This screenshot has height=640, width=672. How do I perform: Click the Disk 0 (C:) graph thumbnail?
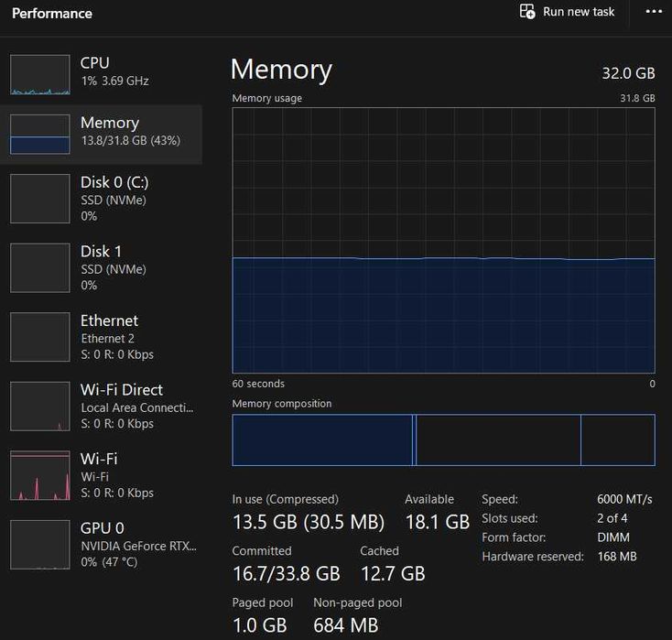tap(39, 199)
